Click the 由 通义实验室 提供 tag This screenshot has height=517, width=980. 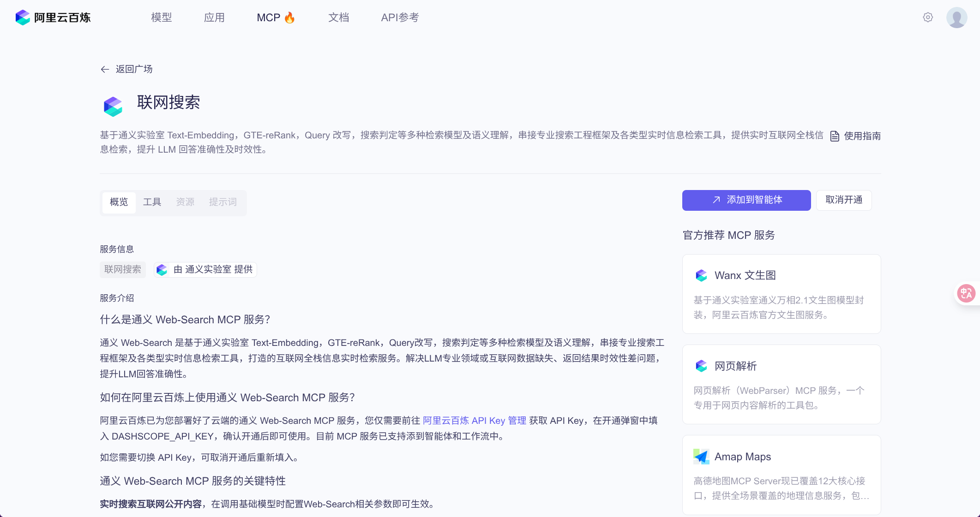[205, 269]
